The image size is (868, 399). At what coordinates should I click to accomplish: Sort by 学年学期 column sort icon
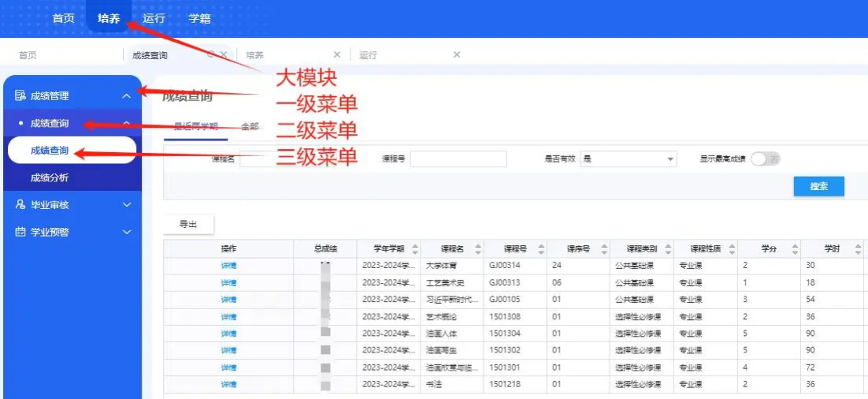(x=415, y=249)
